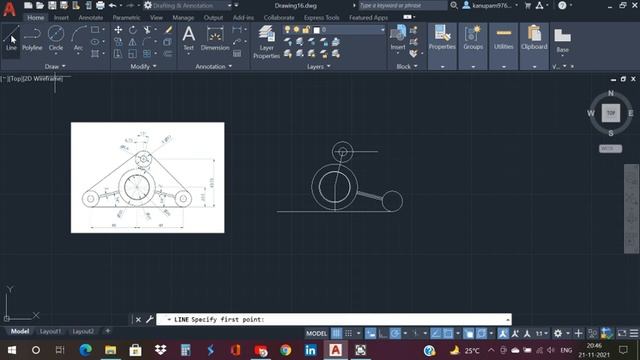Image resolution: width=640 pixels, height=360 pixels.
Task: Switch to the Annotate ribbon tab
Action: (91, 18)
